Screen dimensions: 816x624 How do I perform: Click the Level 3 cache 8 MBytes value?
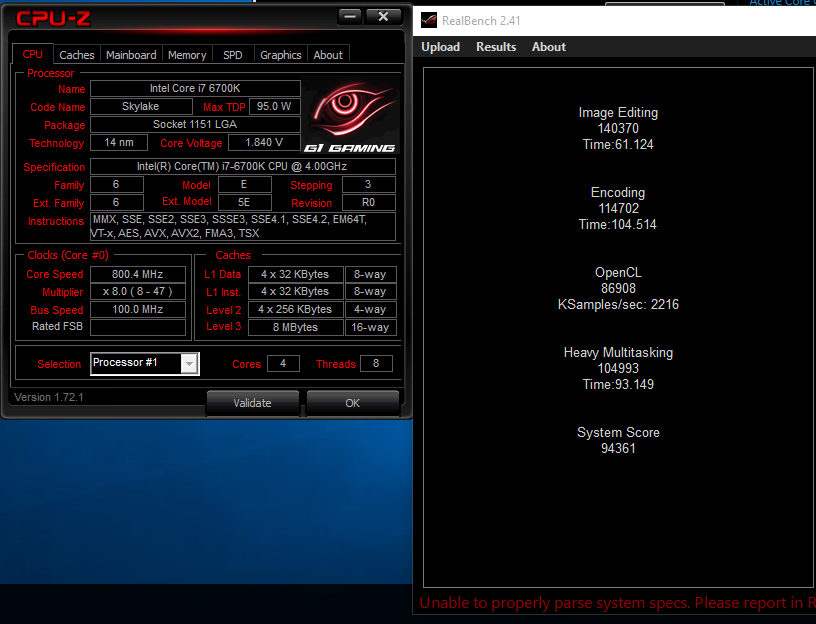click(296, 327)
